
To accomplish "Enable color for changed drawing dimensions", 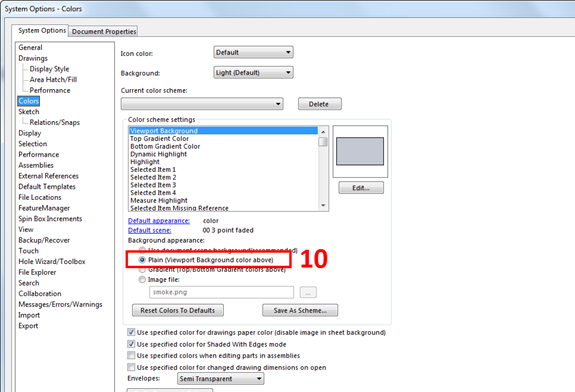I will coord(131,367).
